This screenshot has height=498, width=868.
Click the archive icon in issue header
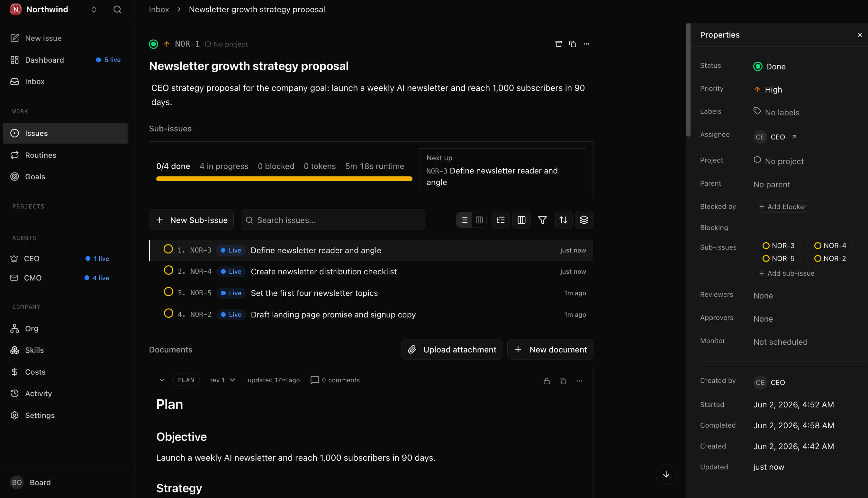click(558, 44)
